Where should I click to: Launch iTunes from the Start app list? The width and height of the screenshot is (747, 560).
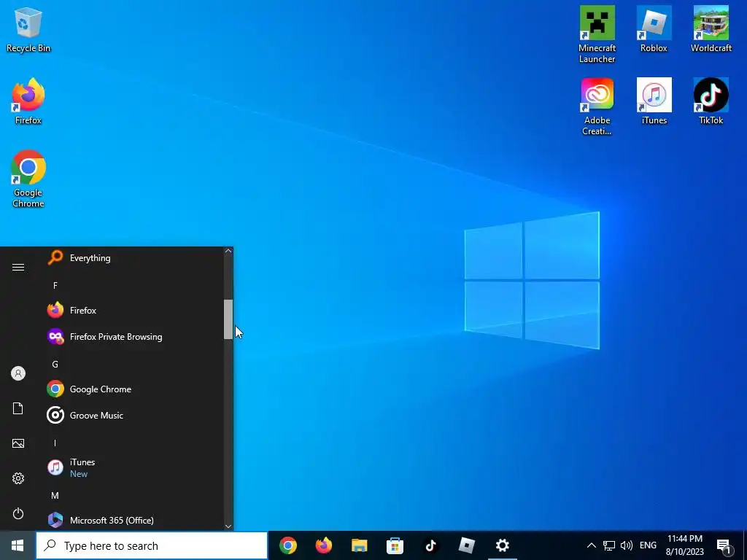[133, 467]
